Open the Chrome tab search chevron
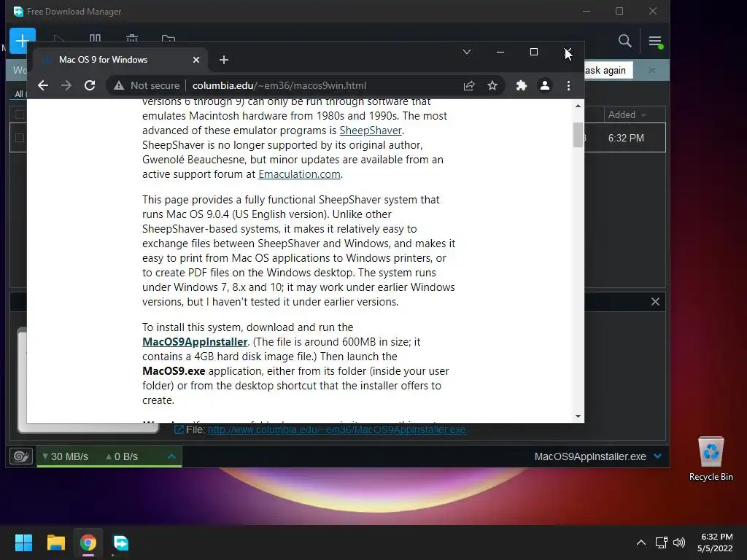Image resolution: width=747 pixels, height=560 pixels. [x=467, y=52]
